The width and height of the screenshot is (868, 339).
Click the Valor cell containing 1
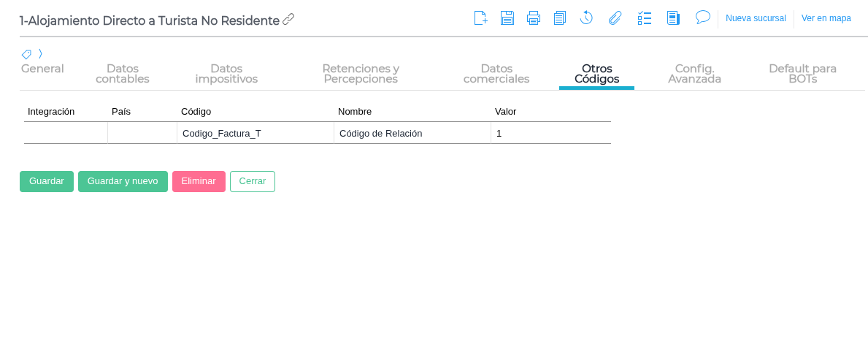pos(550,133)
